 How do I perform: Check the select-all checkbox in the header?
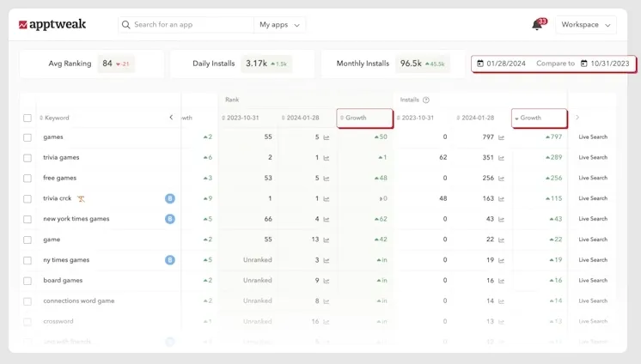click(x=27, y=118)
